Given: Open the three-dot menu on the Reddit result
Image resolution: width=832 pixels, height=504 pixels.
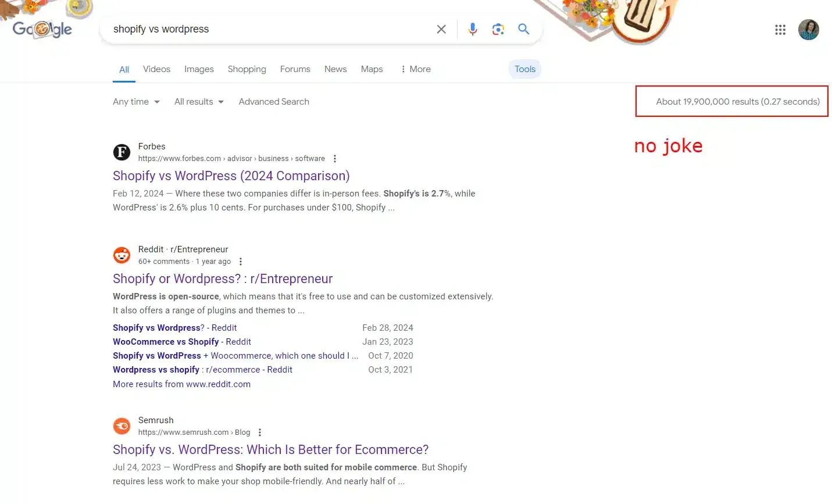Looking at the screenshot, I should click(241, 261).
